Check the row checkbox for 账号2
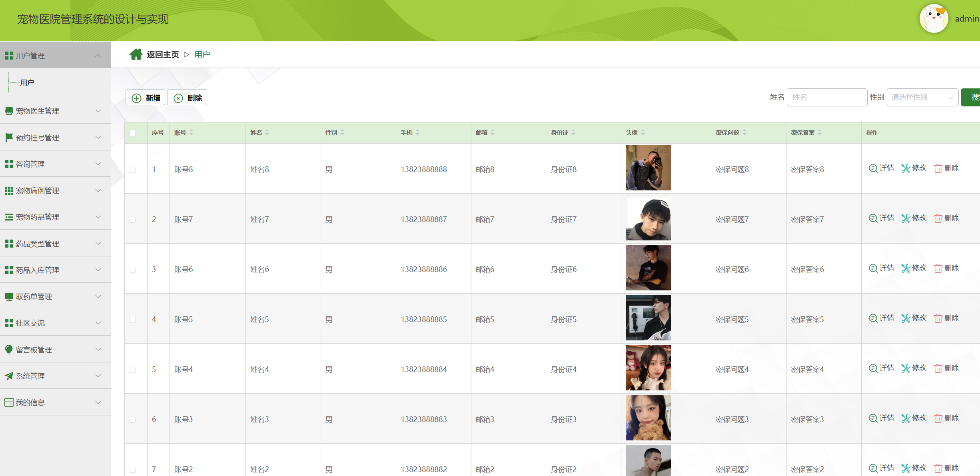Screen dimensions: 980x476 [x=133, y=470]
